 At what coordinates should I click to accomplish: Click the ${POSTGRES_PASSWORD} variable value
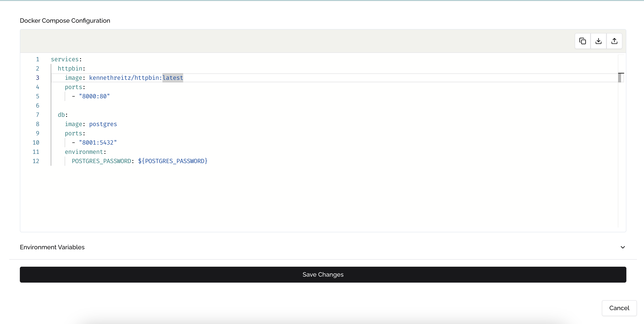pos(173,161)
